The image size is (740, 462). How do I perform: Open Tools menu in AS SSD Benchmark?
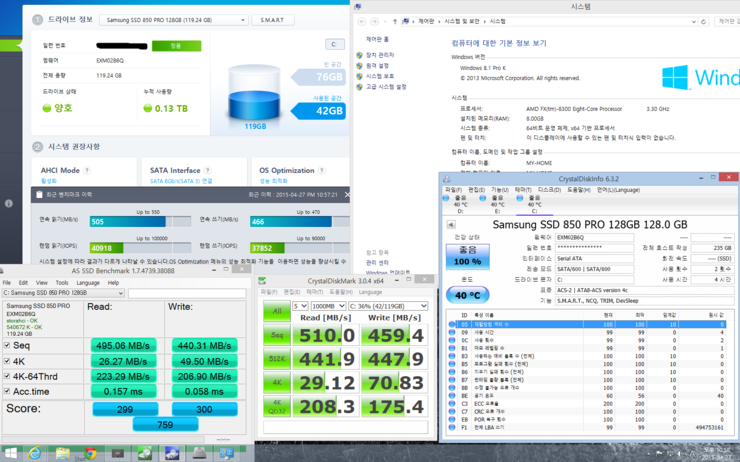(x=62, y=283)
